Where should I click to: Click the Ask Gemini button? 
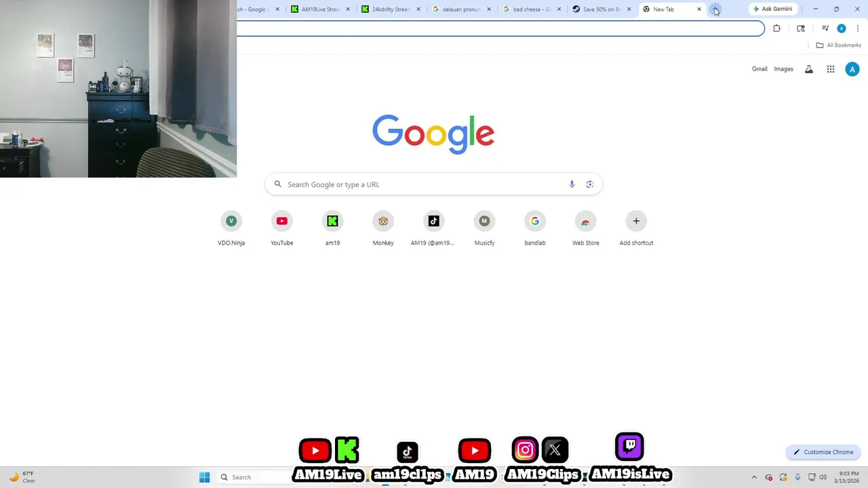[772, 9]
